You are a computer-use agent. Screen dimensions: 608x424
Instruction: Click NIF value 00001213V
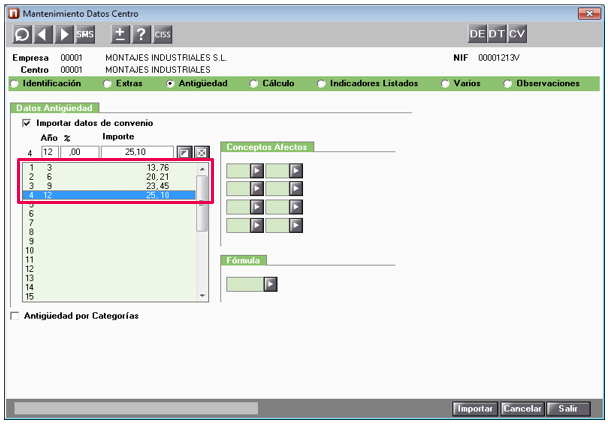tap(499, 58)
